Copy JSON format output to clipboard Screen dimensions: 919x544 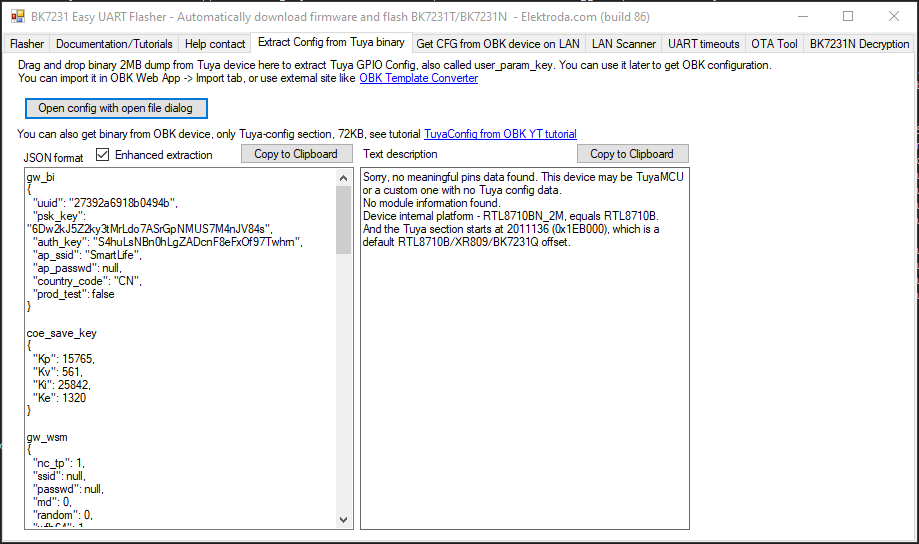coord(296,154)
